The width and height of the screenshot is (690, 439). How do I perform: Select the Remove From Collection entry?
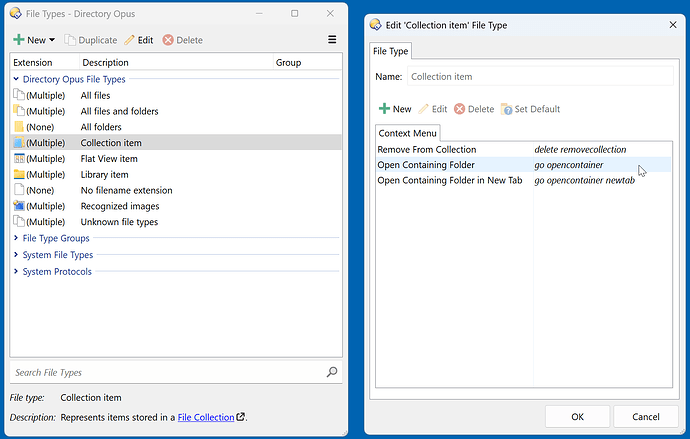(427, 149)
